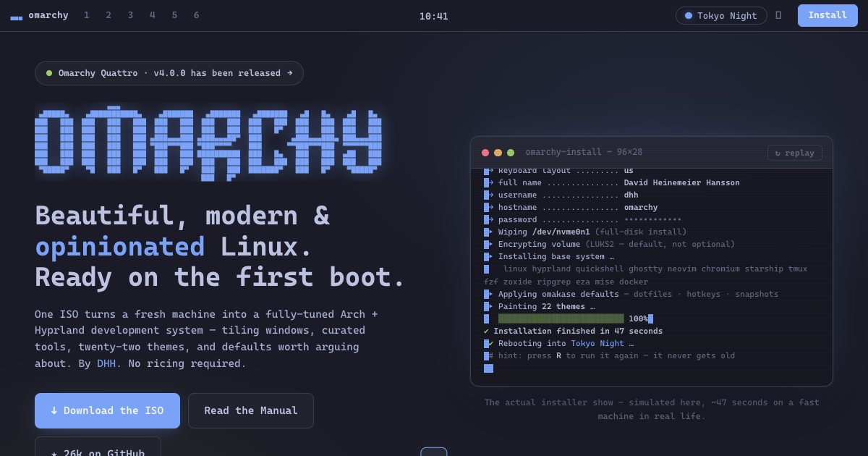
Task: Open Read the Manual
Action: 251,410
